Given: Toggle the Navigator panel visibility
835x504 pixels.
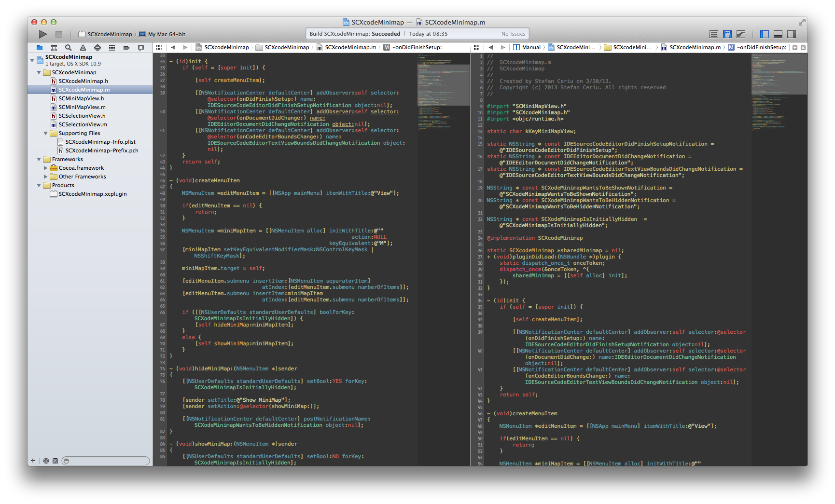Looking at the screenshot, I should [765, 34].
